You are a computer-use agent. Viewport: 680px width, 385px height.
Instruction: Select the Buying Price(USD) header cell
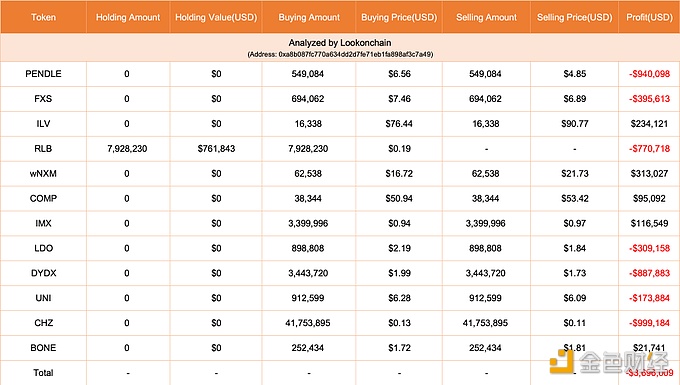(x=399, y=17)
